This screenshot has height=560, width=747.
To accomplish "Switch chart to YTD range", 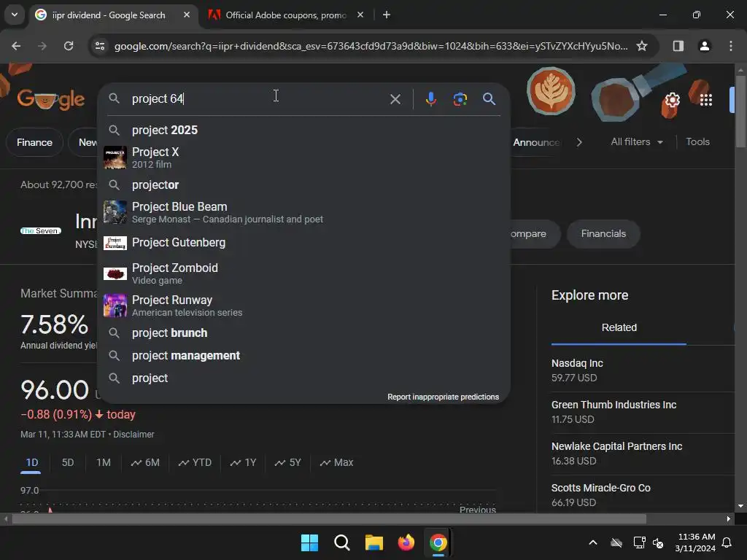I will [x=195, y=462].
